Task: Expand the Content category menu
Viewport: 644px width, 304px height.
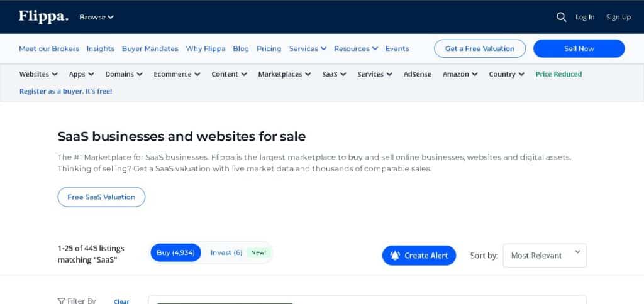Action: pyautogui.click(x=229, y=74)
